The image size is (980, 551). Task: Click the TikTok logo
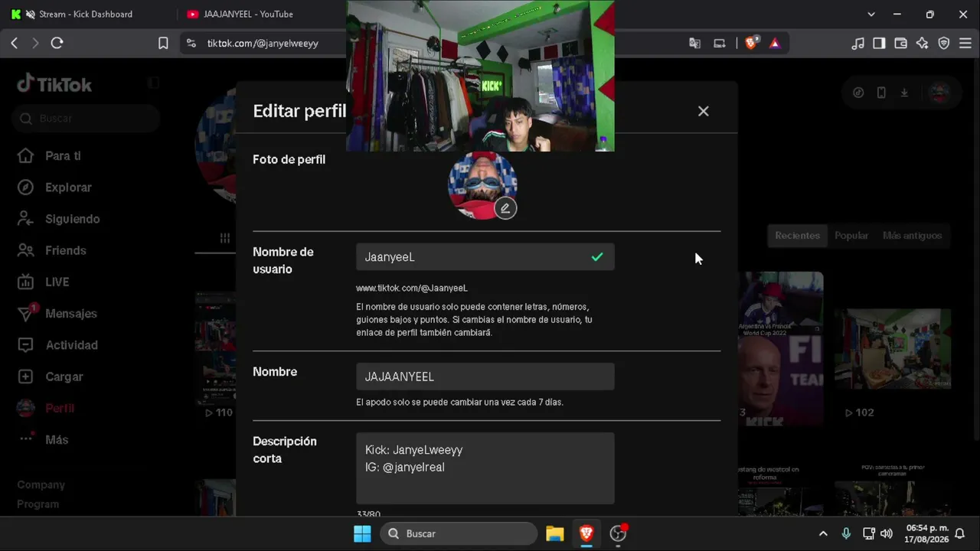click(x=54, y=84)
